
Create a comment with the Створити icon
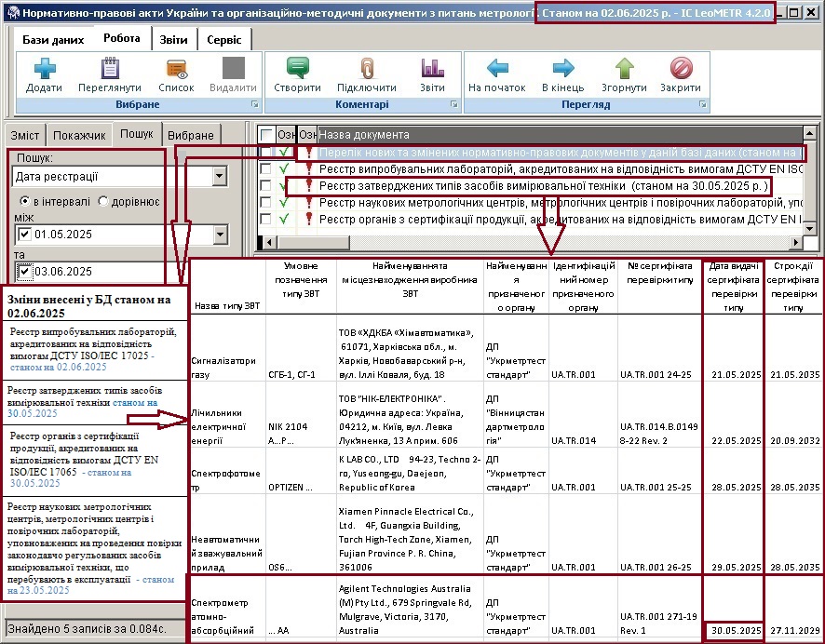tap(297, 69)
